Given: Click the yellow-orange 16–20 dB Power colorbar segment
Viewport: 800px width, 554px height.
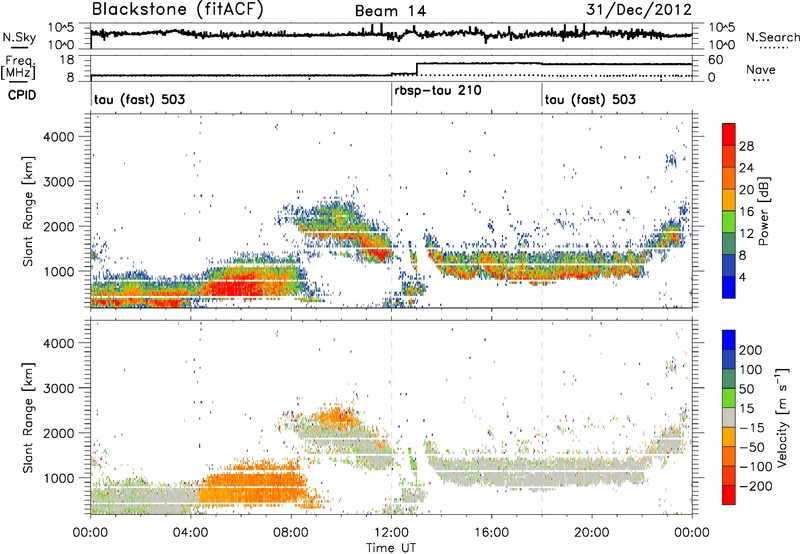Looking at the screenshot, I should 729,200.
